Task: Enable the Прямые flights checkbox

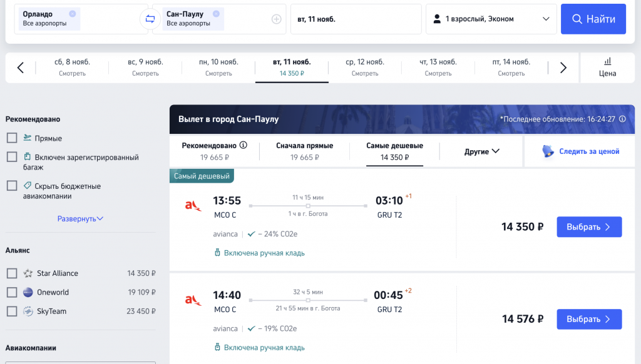Action: coord(12,138)
